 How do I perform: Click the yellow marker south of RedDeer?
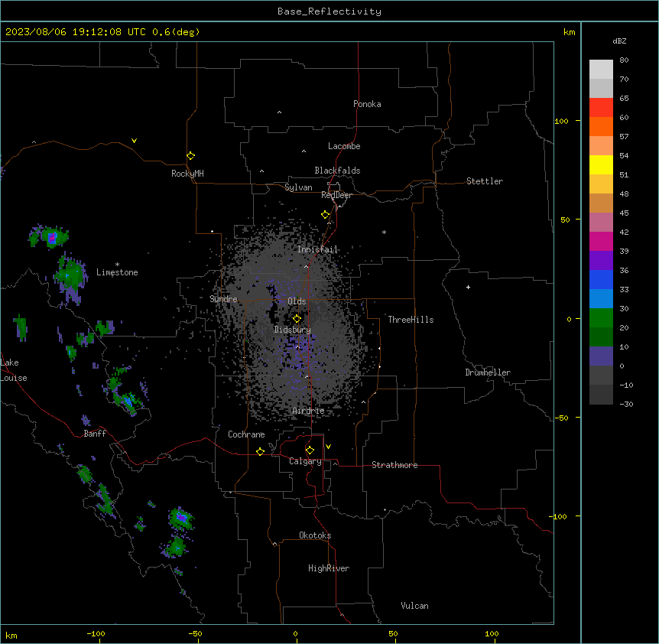pos(325,215)
